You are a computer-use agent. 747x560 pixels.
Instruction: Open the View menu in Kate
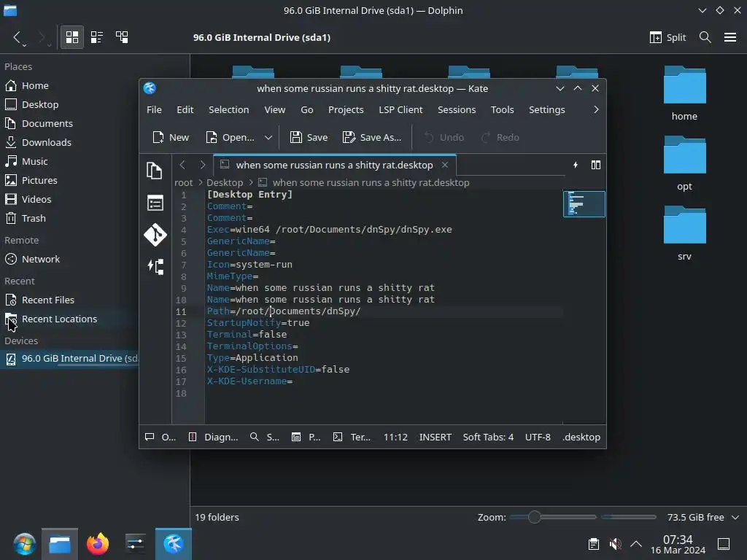[275, 109]
